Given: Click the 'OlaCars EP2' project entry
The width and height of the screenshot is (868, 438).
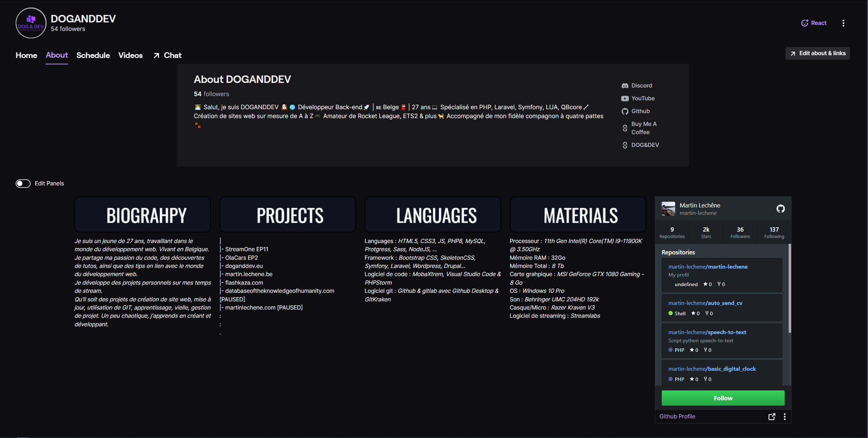Looking at the screenshot, I should [x=241, y=258].
